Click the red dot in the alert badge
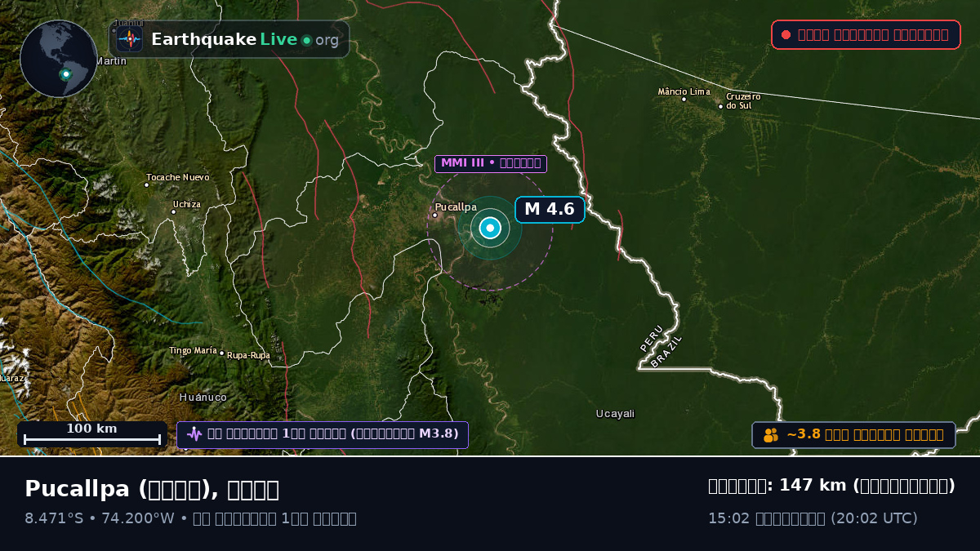 coord(786,34)
